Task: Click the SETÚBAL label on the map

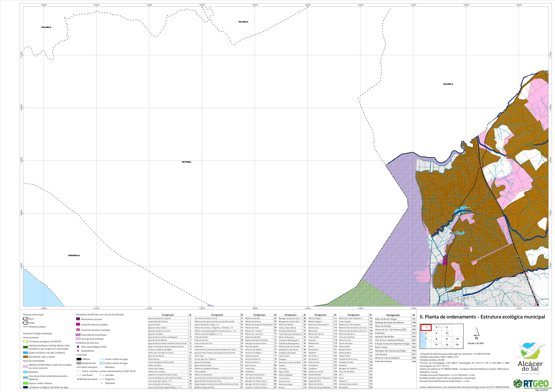Action: pos(187,162)
